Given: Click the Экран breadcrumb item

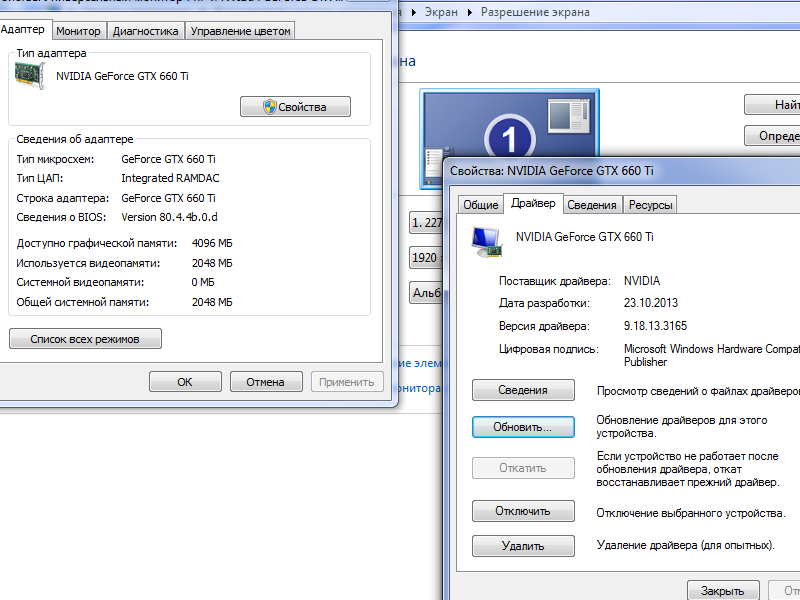Looking at the screenshot, I should click(441, 12).
